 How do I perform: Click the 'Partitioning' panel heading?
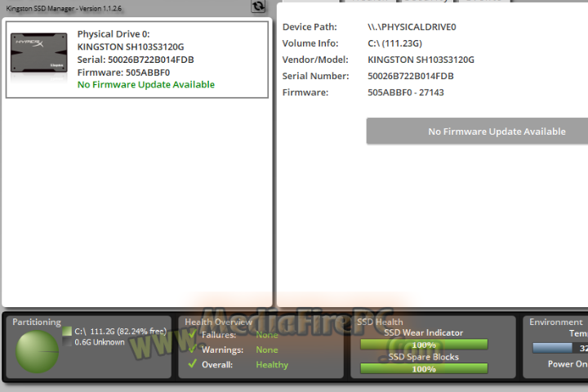point(37,322)
